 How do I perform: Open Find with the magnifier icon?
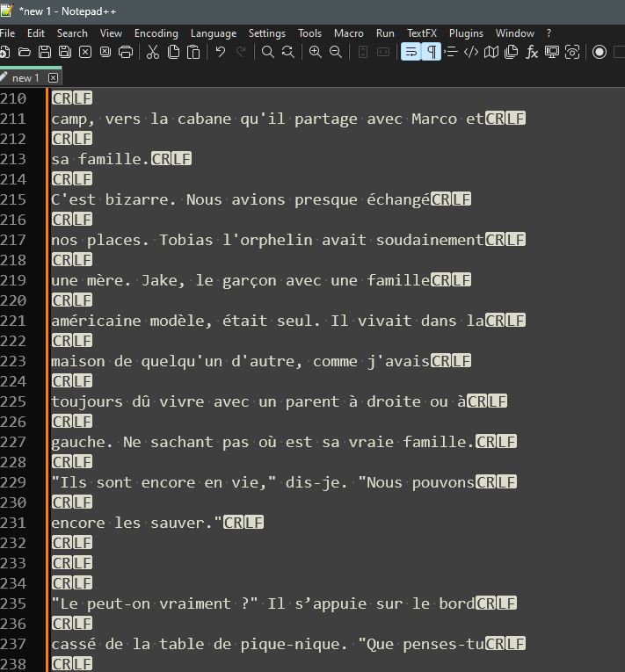[x=268, y=52]
